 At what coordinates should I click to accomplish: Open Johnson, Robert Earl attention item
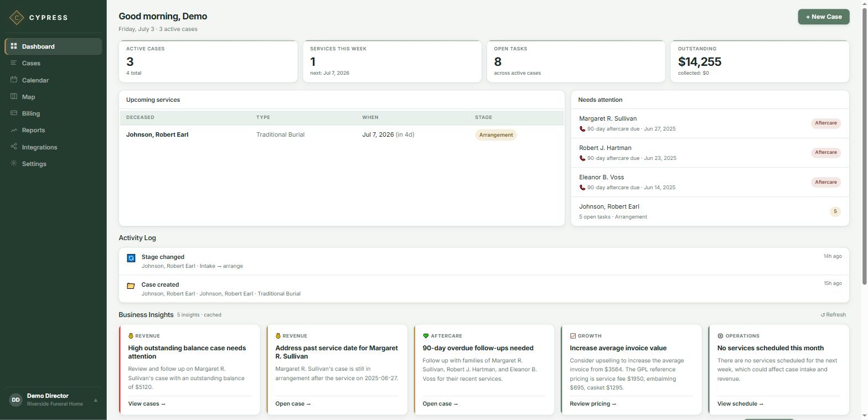pyautogui.click(x=710, y=211)
